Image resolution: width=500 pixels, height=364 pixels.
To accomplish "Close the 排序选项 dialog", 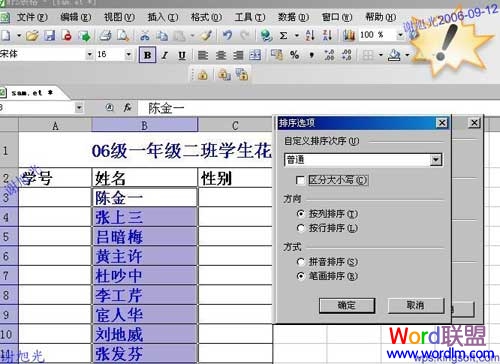I will [x=442, y=123].
